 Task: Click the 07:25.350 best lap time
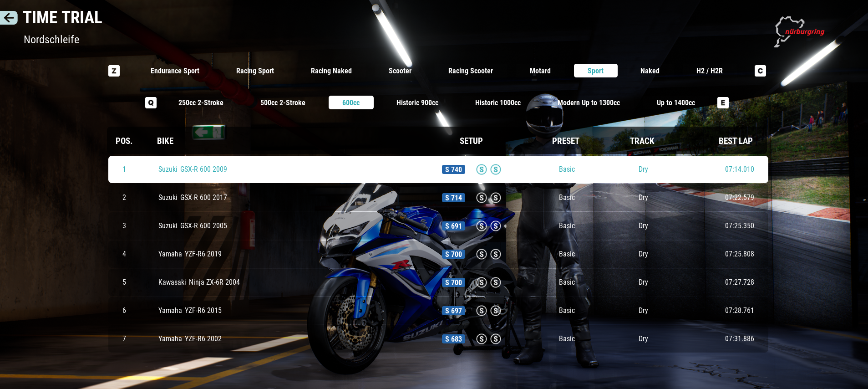click(x=740, y=226)
